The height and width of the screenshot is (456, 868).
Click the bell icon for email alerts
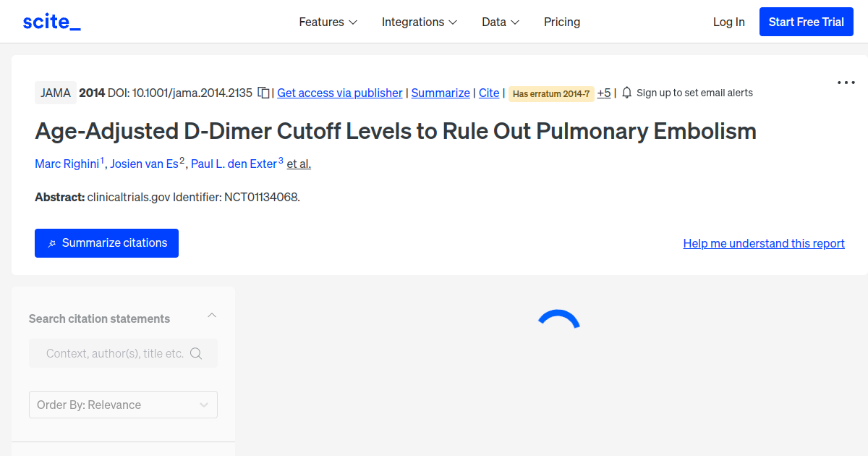627,93
